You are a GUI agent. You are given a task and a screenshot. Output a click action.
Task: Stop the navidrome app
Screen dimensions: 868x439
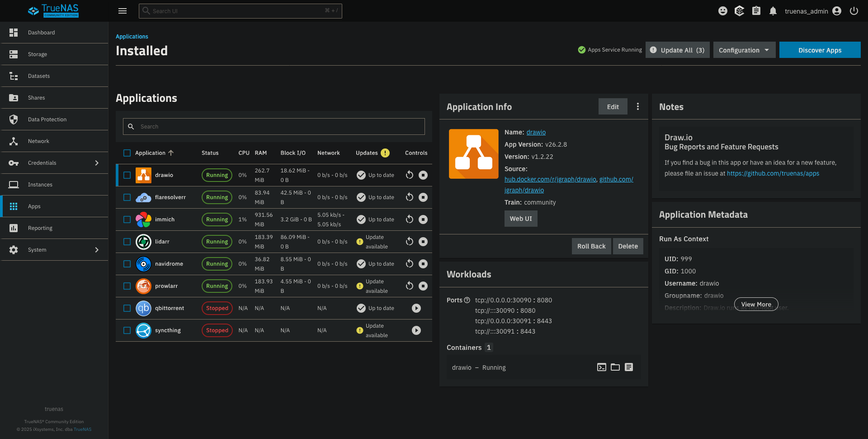coord(423,264)
